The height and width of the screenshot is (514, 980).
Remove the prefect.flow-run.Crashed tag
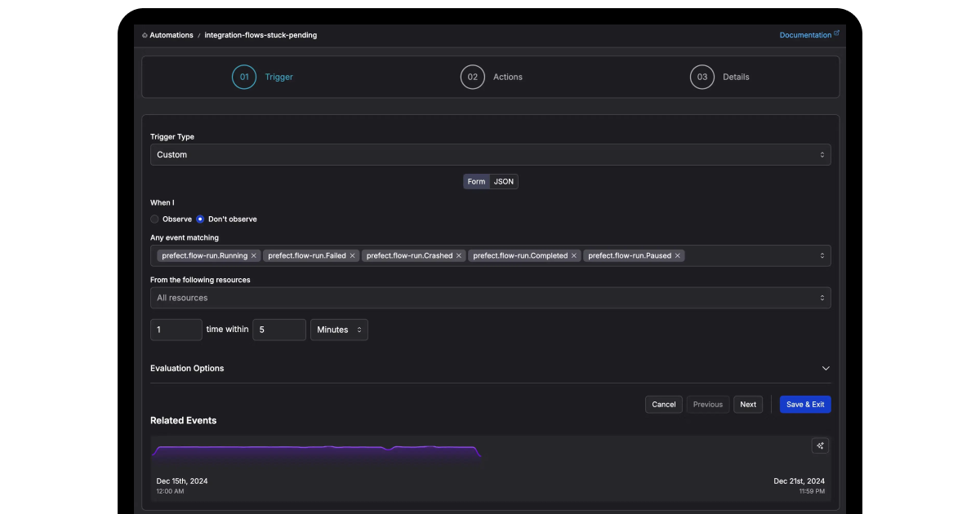point(459,255)
